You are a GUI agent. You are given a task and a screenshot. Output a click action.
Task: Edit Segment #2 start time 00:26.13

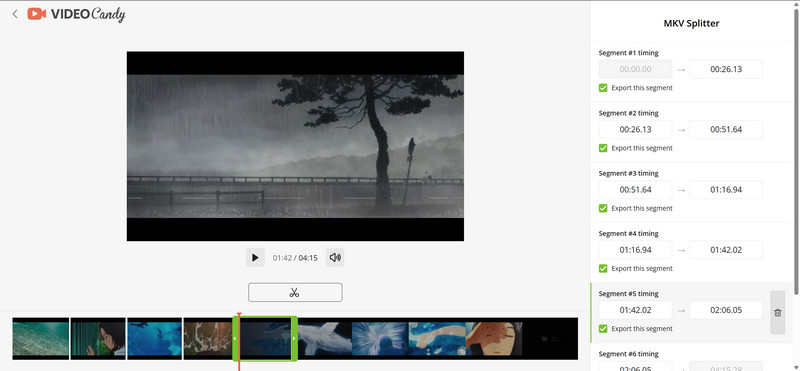click(x=635, y=130)
